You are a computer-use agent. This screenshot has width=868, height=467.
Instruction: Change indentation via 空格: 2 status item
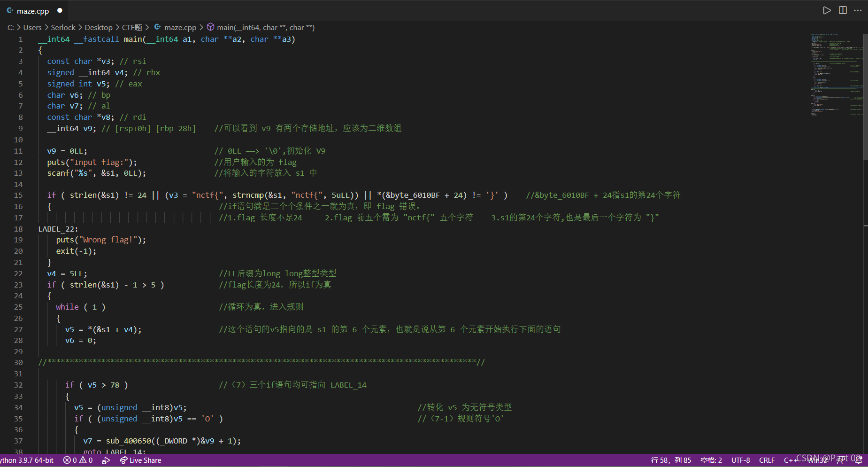(712, 460)
